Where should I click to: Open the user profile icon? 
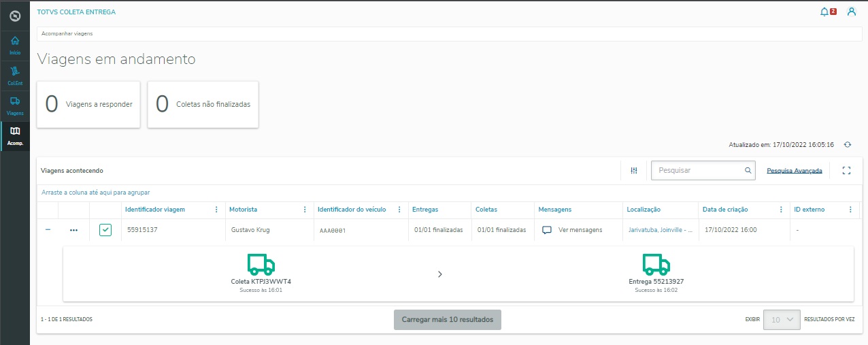[851, 12]
